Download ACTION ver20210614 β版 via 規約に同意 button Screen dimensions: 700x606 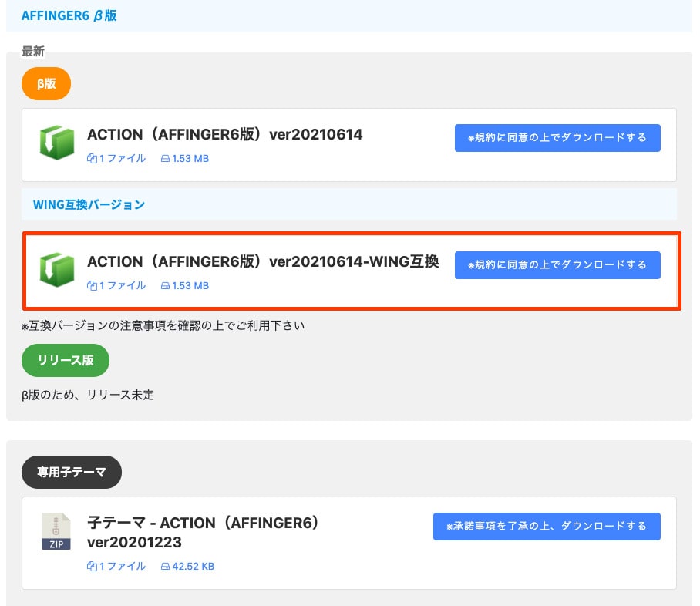pyautogui.click(x=557, y=138)
